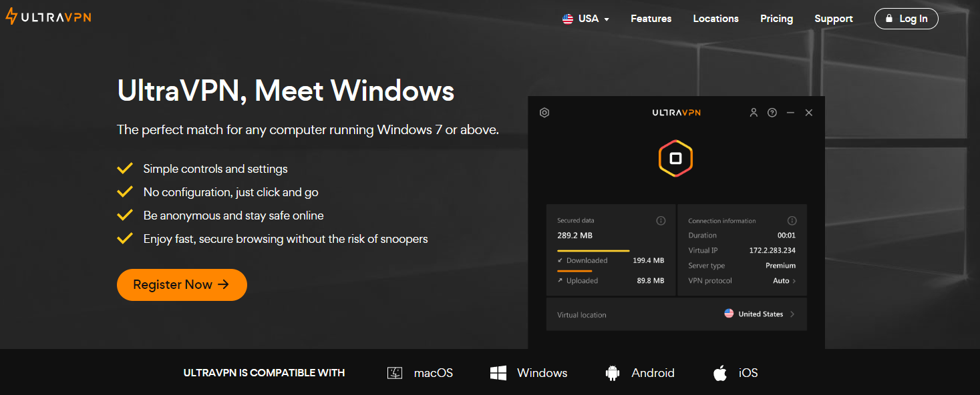Click the Windows logo icon
The image size is (980, 395).
click(498, 373)
